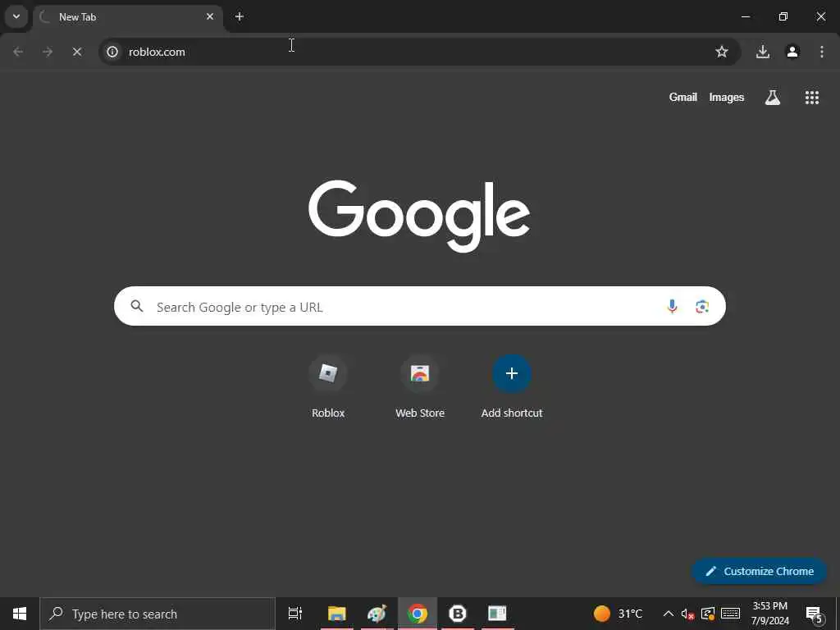
Task: Open a new tab with plus button
Action: coord(240,16)
